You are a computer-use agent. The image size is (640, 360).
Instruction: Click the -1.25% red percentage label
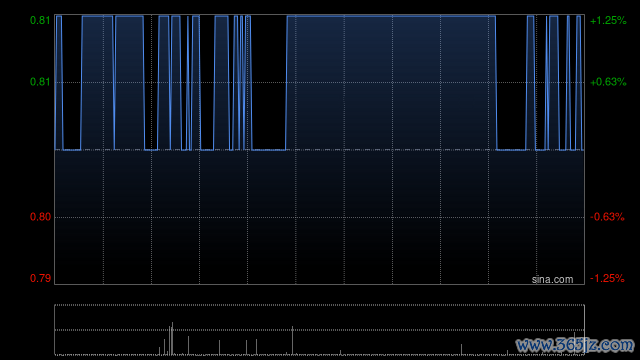point(607,278)
